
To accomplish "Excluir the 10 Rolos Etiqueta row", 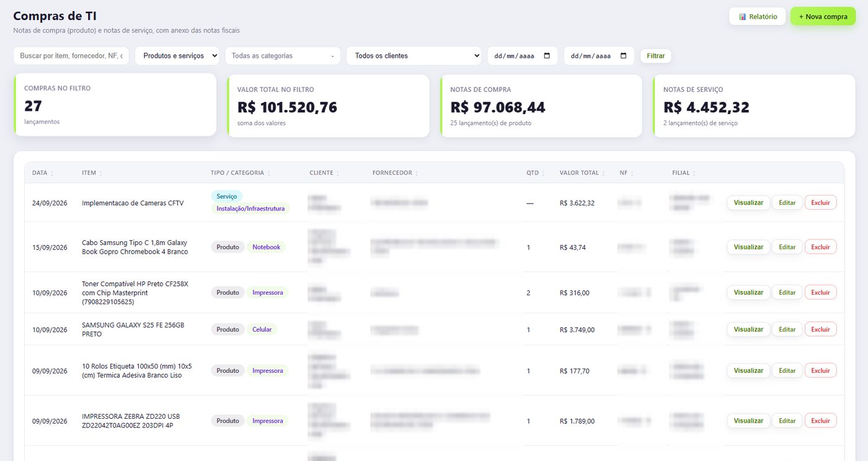I will (820, 370).
